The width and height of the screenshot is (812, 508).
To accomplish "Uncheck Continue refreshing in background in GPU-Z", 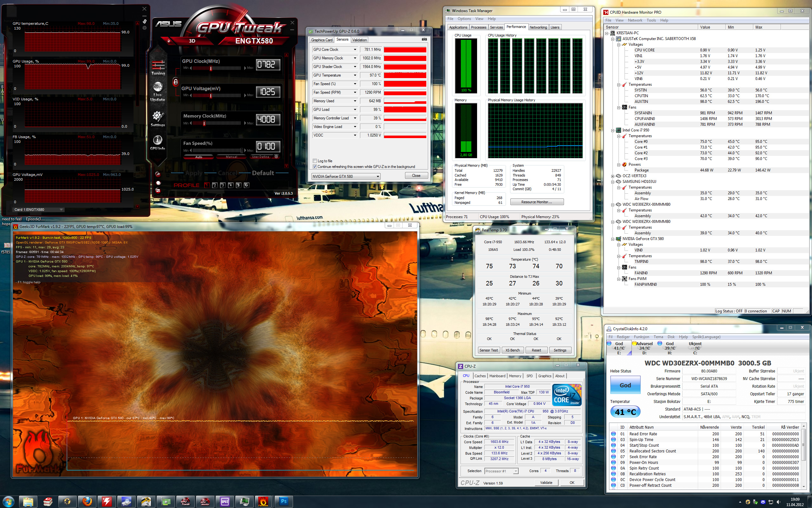I will (315, 166).
